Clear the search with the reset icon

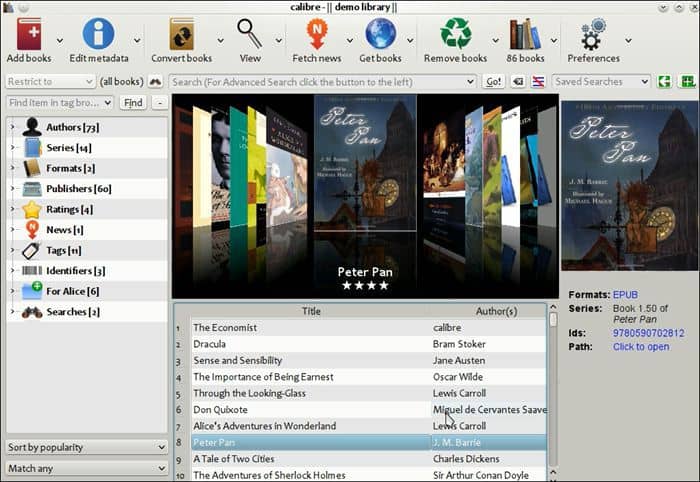pyautogui.click(x=518, y=82)
